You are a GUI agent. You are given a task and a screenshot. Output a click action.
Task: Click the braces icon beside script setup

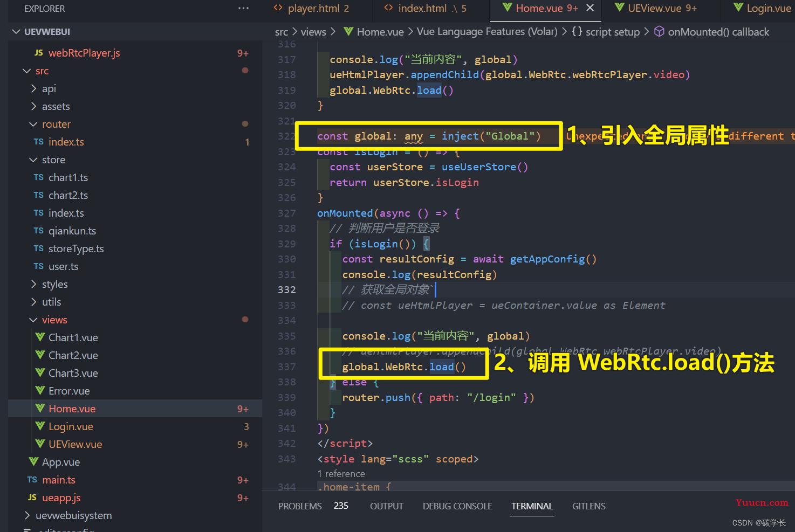[577, 32]
